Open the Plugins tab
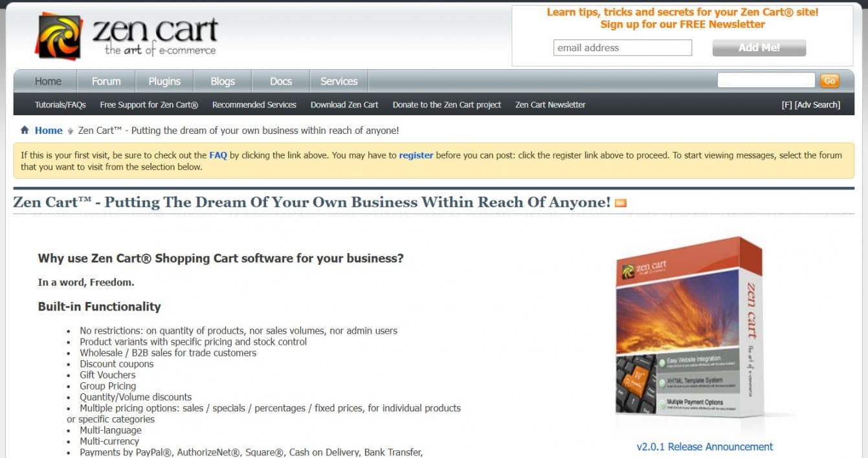This screenshot has height=458, width=868. (x=164, y=82)
